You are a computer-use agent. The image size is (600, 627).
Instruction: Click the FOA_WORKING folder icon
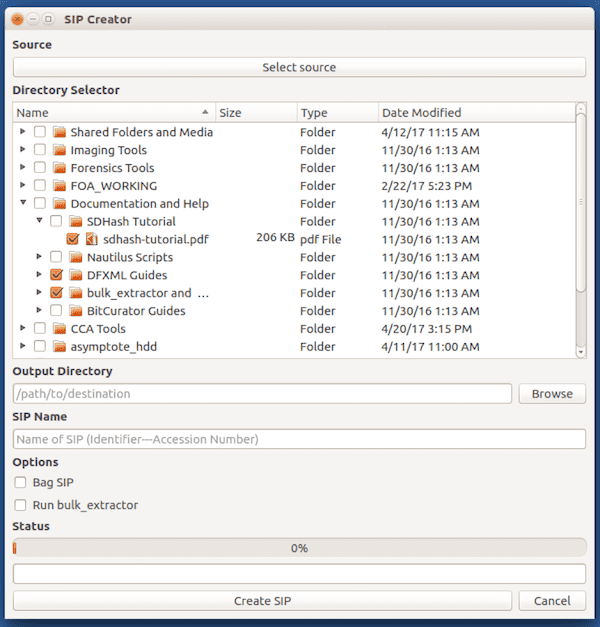click(x=60, y=186)
